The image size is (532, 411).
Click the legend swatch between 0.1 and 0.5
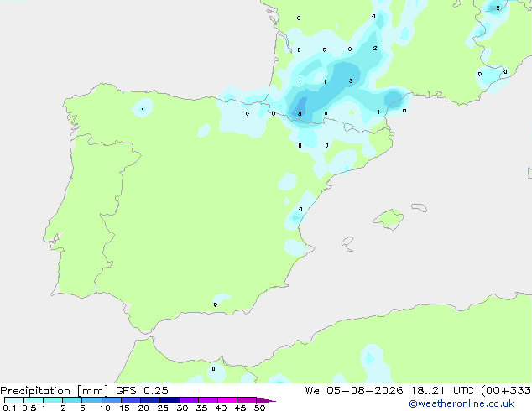14,400
